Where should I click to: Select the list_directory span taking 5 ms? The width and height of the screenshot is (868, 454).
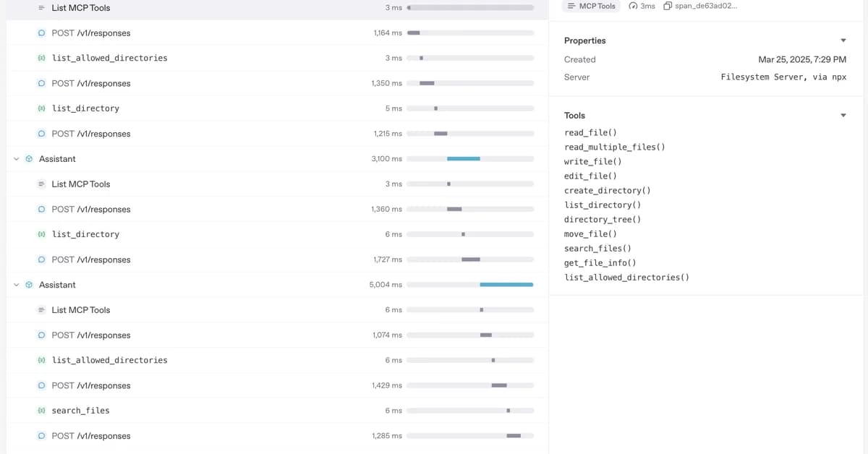click(x=277, y=108)
